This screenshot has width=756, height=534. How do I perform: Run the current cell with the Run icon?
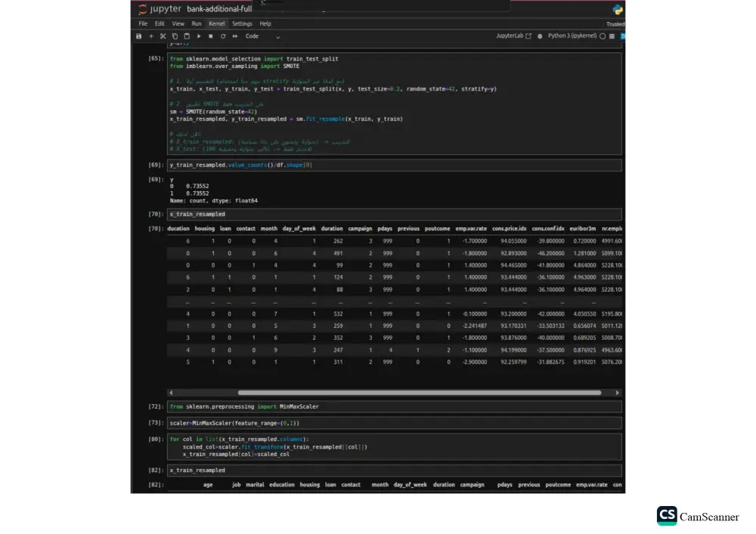[x=198, y=35]
